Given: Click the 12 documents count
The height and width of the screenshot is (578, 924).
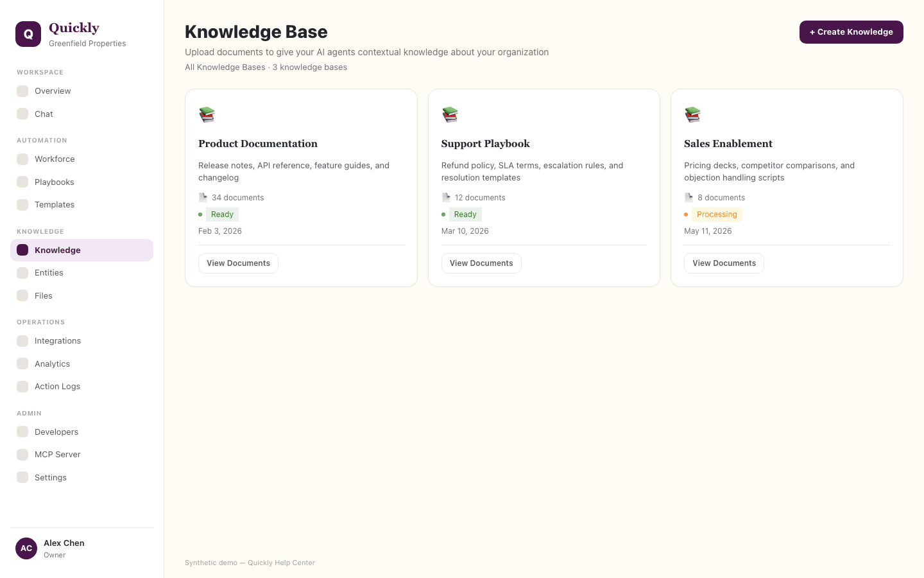Looking at the screenshot, I should point(480,198).
